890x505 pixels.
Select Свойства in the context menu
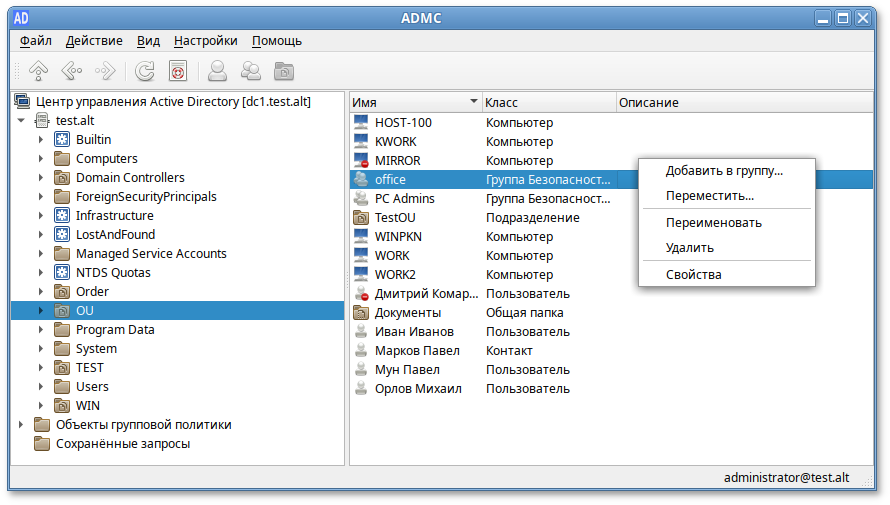click(x=693, y=275)
